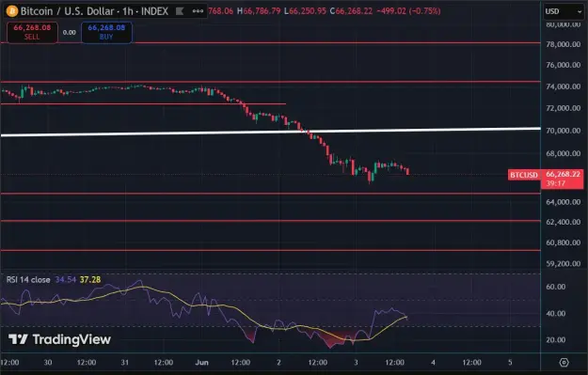Screen dimensions: 588x375
Task: Click the 0.00 spread value
Action: click(x=70, y=33)
